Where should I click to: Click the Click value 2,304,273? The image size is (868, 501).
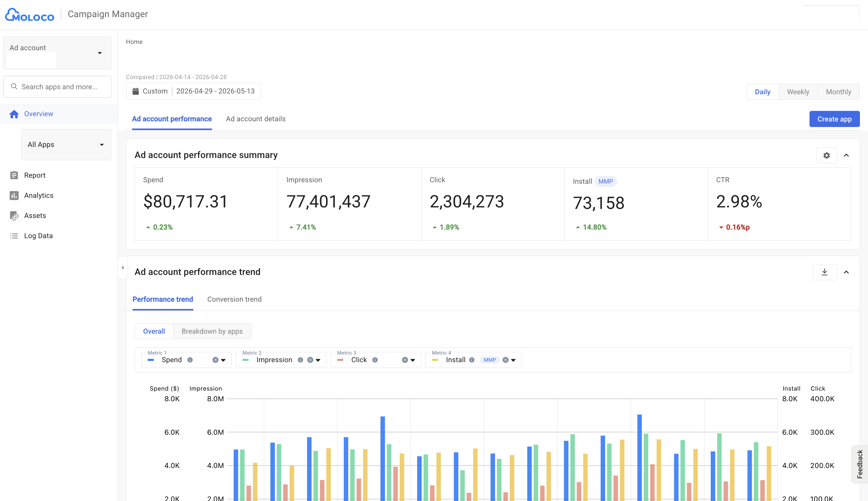pos(467,202)
